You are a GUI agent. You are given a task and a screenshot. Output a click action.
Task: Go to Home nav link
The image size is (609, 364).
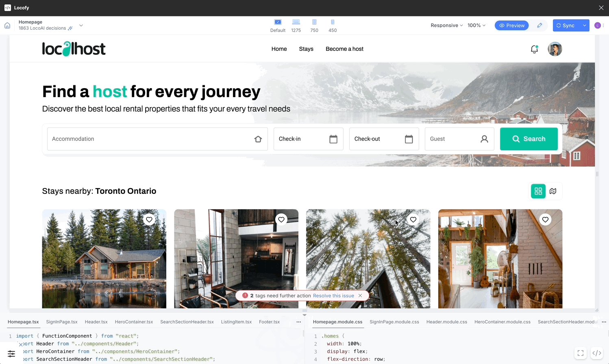279,49
